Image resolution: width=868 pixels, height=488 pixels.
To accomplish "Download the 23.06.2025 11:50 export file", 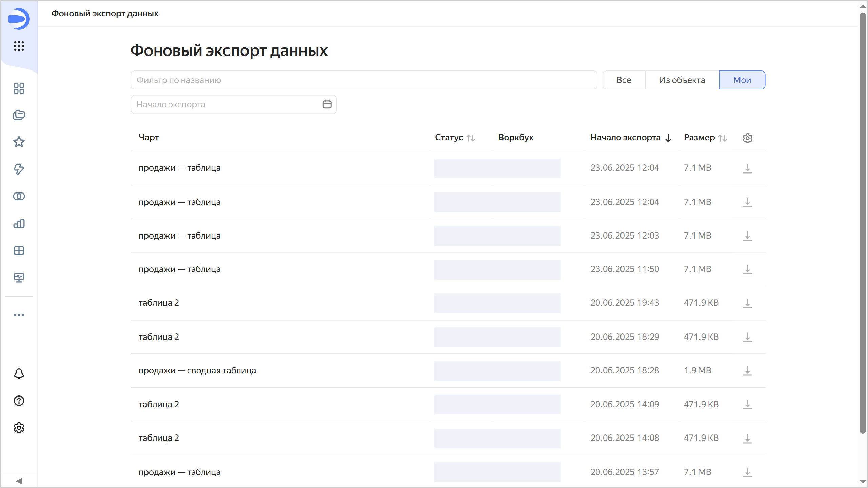I will [747, 269].
